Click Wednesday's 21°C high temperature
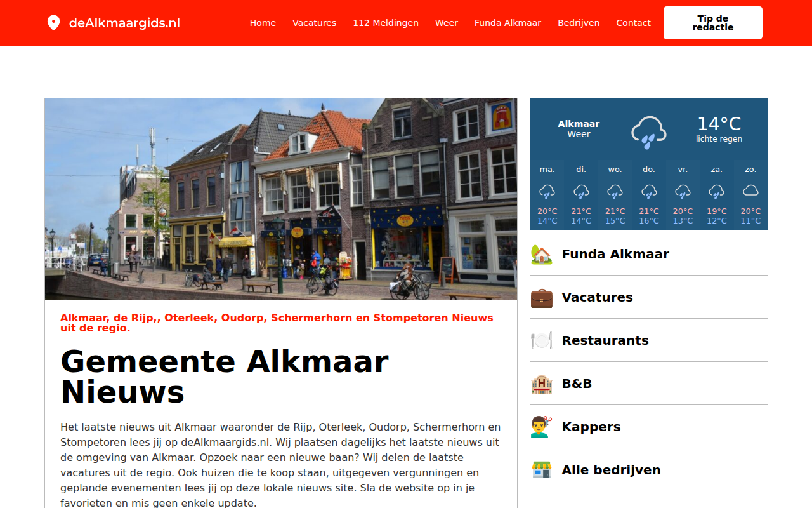 pos(615,211)
